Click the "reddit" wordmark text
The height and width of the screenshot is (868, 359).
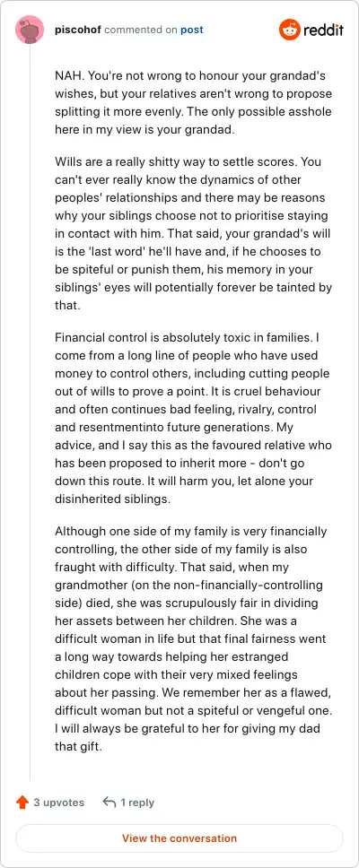[323, 30]
